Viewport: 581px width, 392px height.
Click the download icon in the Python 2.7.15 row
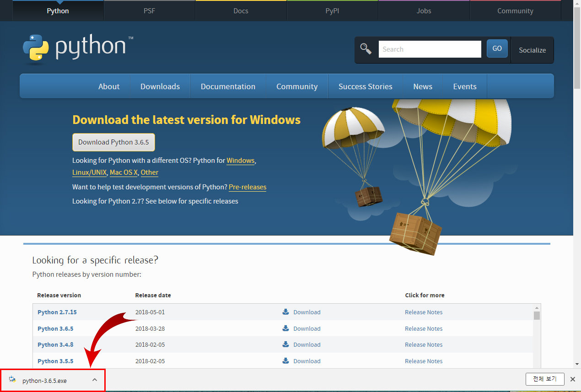point(286,312)
